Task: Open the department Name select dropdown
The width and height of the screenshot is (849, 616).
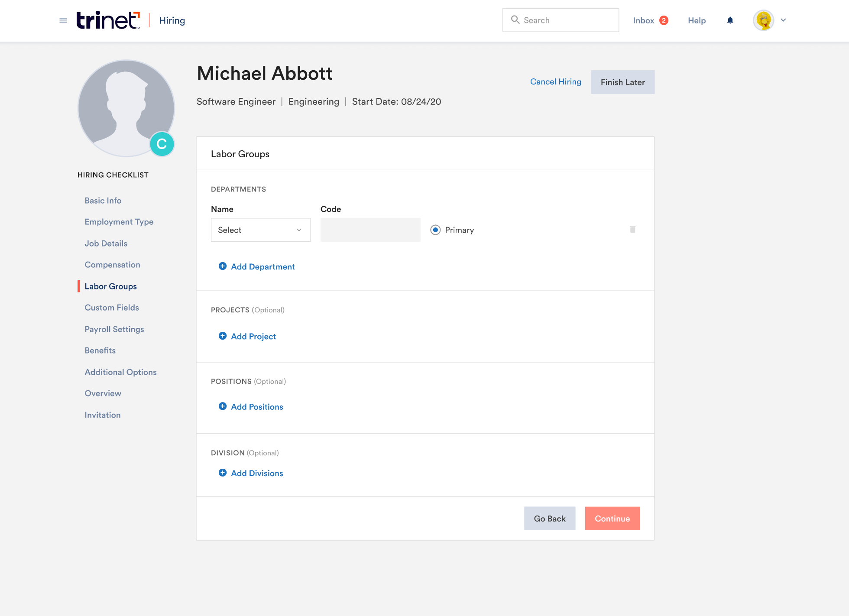Action: (x=261, y=230)
